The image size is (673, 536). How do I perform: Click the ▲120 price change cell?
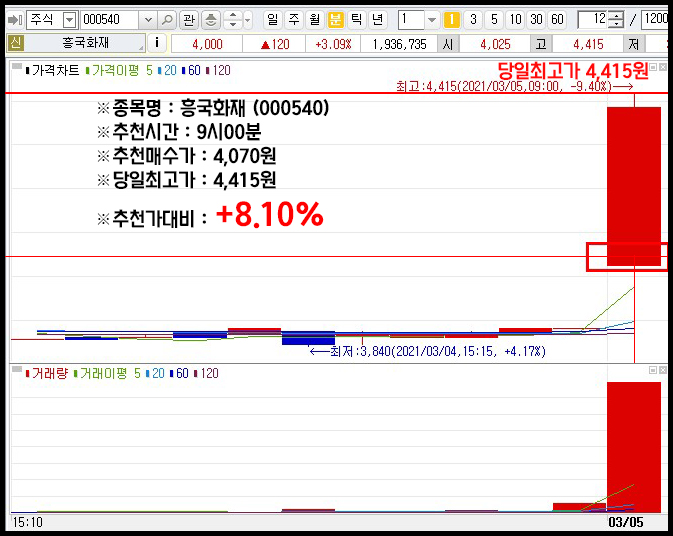pos(275,44)
